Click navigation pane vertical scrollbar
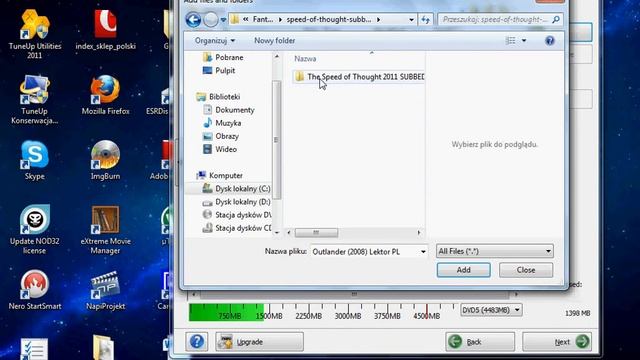 point(276,140)
